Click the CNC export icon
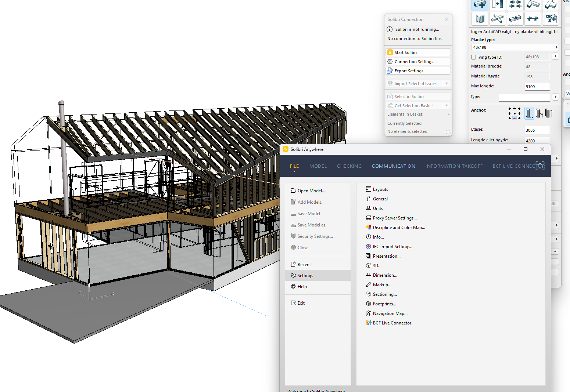The image size is (570, 392). (x=550, y=18)
